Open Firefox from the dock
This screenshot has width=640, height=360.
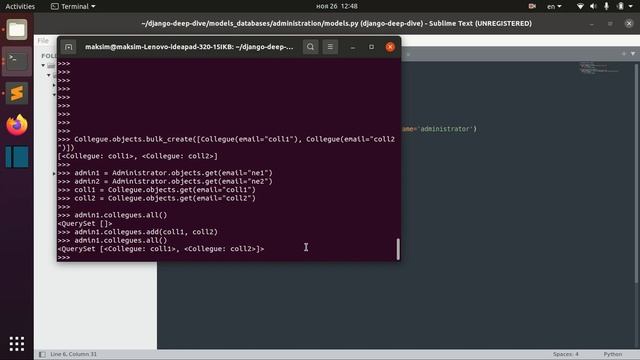[x=17, y=125]
